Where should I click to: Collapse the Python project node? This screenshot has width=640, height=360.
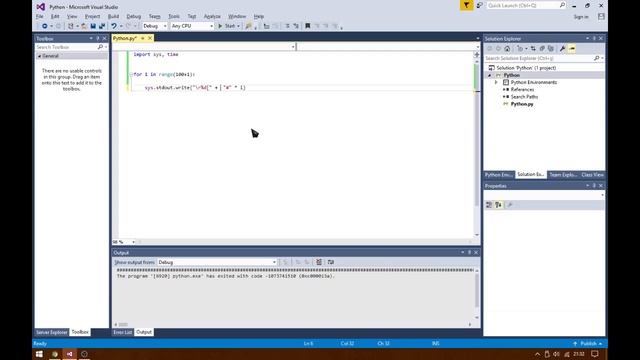pyautogui.click(x=489, y=76)
